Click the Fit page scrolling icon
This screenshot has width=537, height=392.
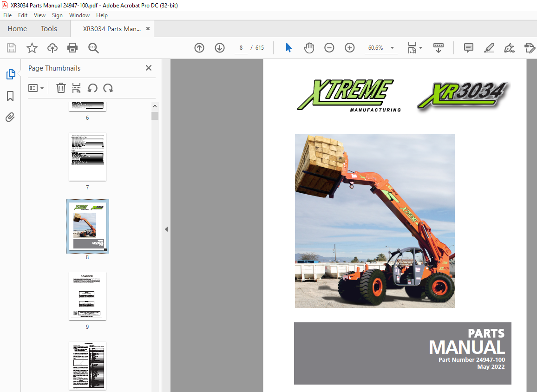click(x=412, y=48)
